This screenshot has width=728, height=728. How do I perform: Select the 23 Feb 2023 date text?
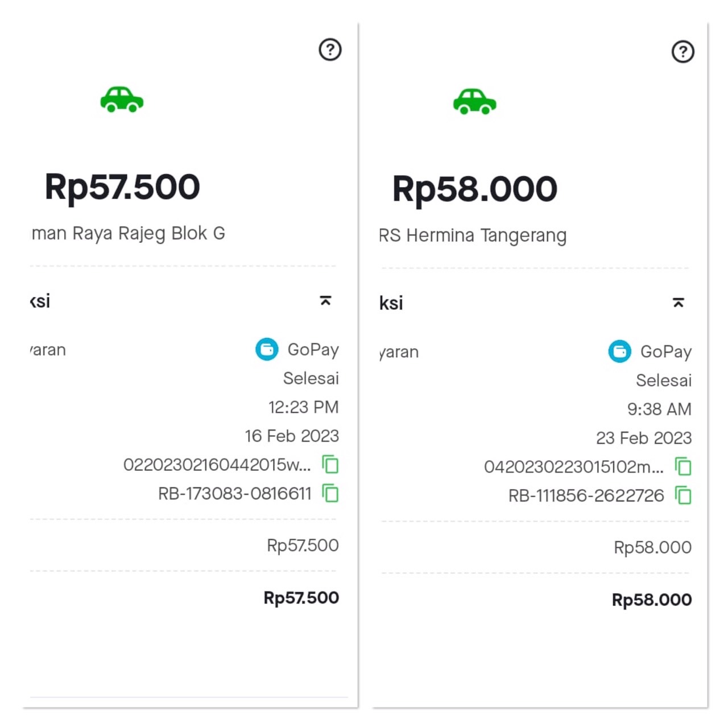644,438
